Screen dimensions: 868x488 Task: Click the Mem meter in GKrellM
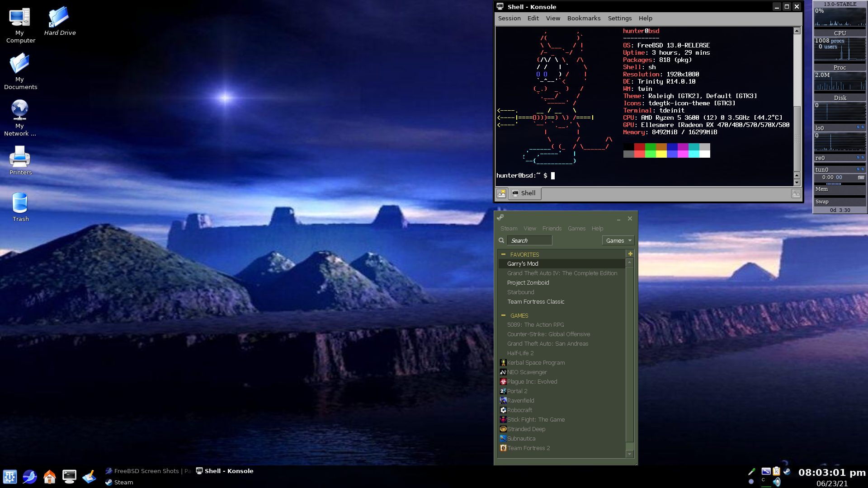click(840, 189)
